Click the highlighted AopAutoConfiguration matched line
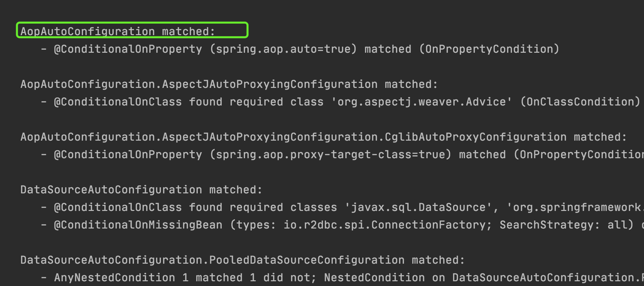 point(132,30)
